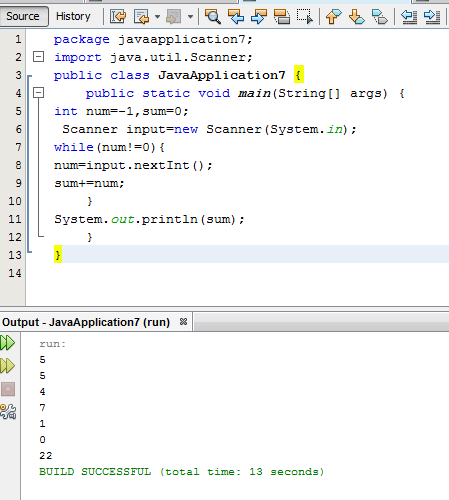This screenshot has width=449, height=500.
Task: Click the output value 4
Action: click(42, 392)
